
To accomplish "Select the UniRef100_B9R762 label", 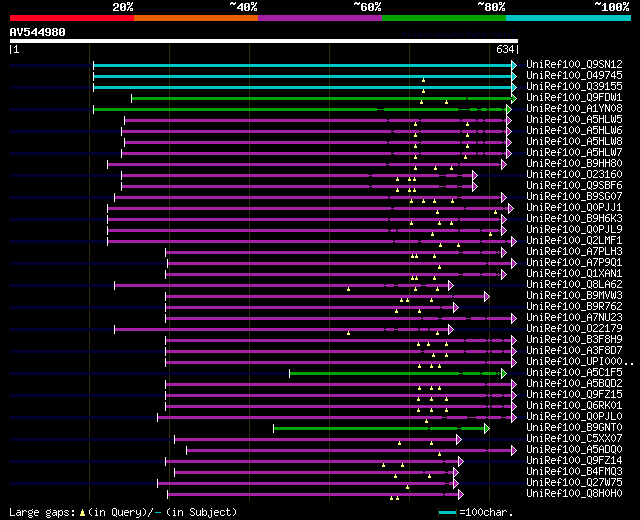I will tap(574, 307).
